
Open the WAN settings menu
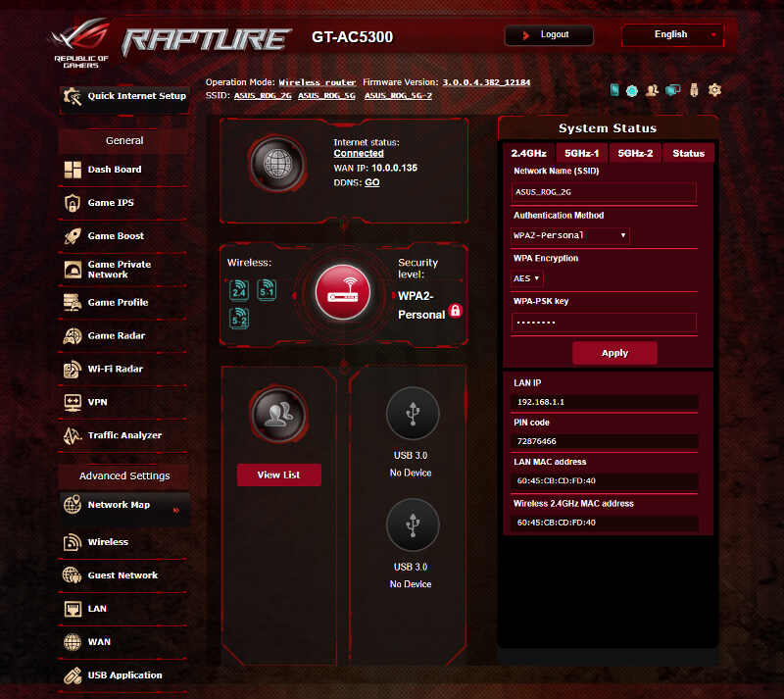123,642
